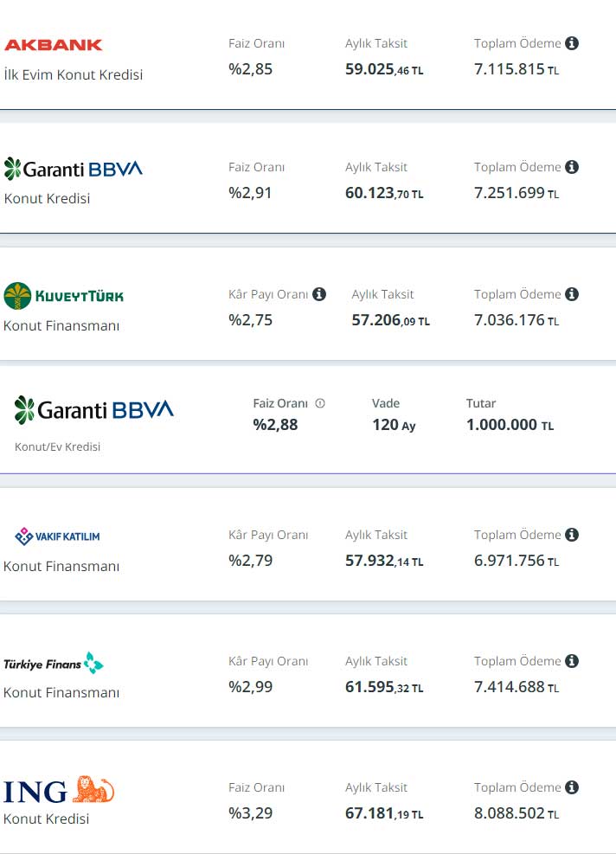Screen dimensions: 616x854
Task: Click the Vakıf Katılım logo
Action: point(58,536)
